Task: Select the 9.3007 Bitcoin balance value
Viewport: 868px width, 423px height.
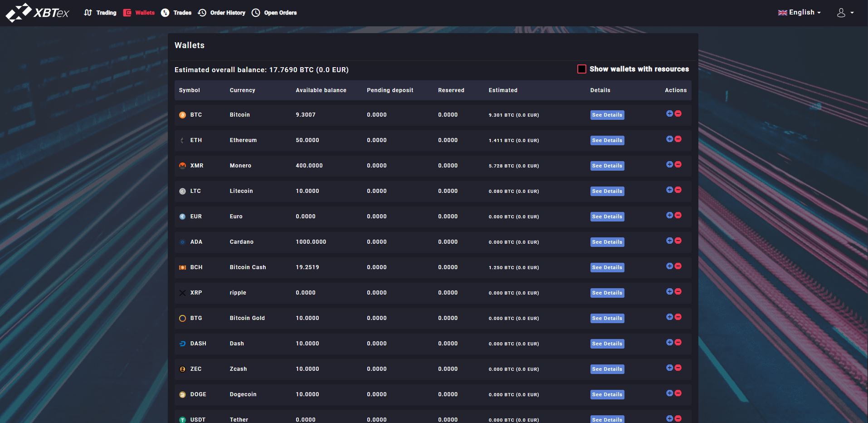Action: pyautogui.click(x=306, y=115)
